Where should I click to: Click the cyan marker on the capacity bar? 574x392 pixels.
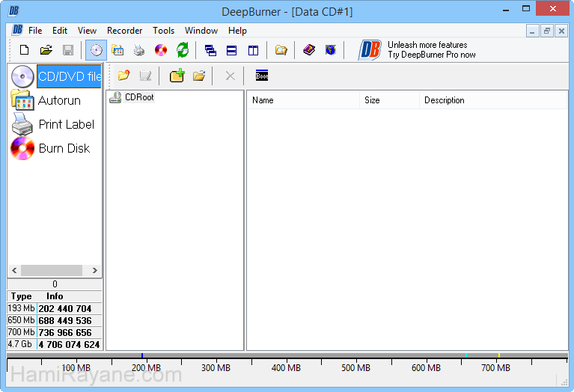[x=466, y=355]
